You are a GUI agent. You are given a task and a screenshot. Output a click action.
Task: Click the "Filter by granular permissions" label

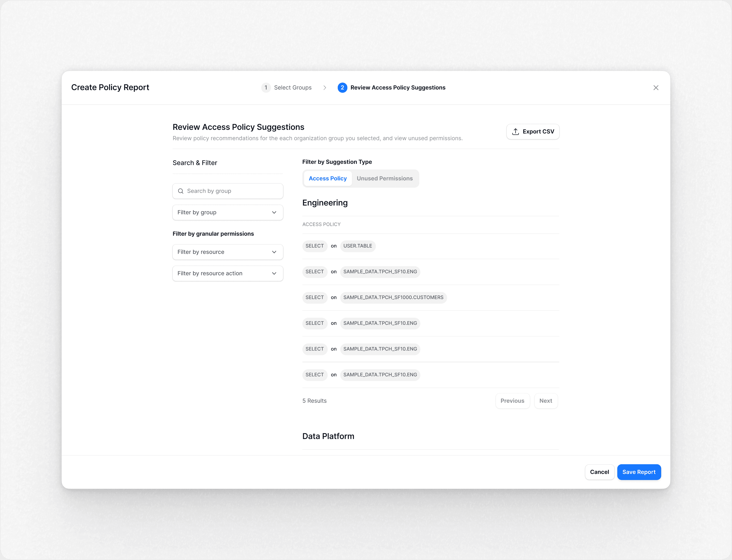tap(213, 234)
